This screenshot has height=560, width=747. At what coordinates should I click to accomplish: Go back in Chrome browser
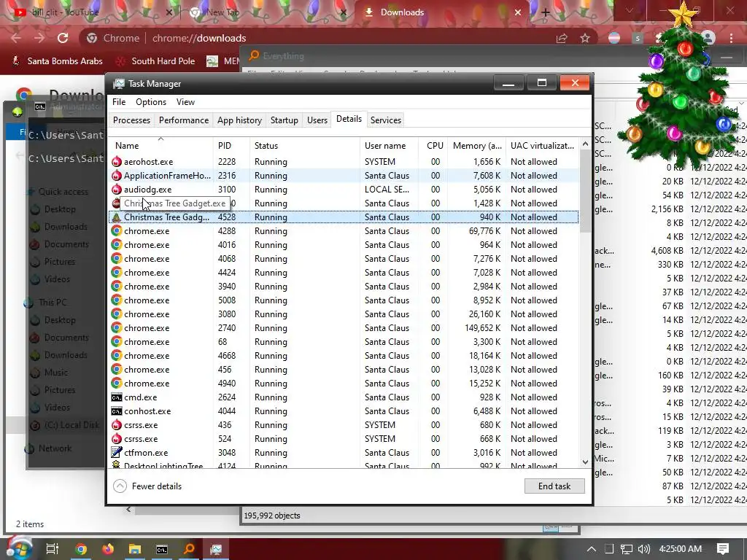tap(16, 38)
